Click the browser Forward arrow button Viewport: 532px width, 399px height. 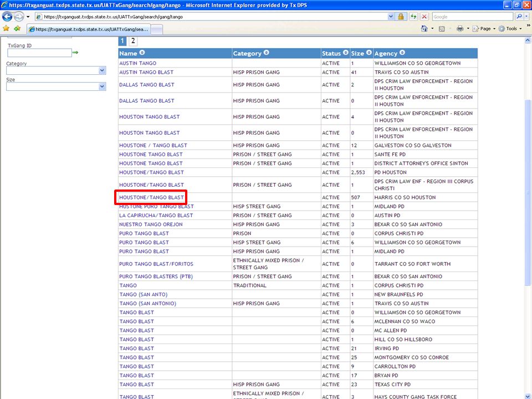19,16
